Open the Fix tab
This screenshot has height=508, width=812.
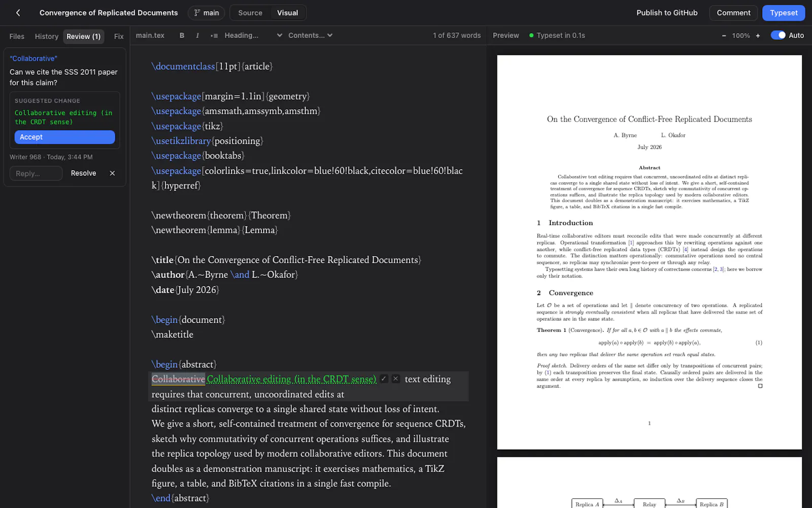[119, 36]
